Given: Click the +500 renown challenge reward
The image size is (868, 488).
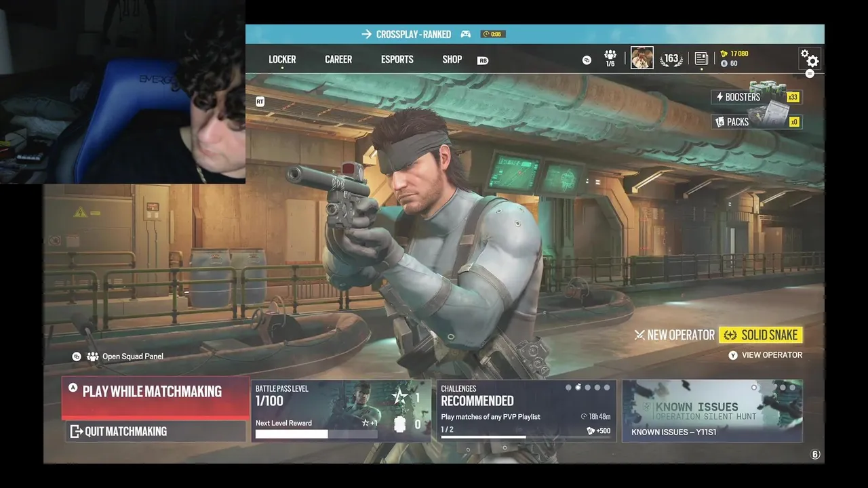Looking at the screenshot, I should coord(598,430).
